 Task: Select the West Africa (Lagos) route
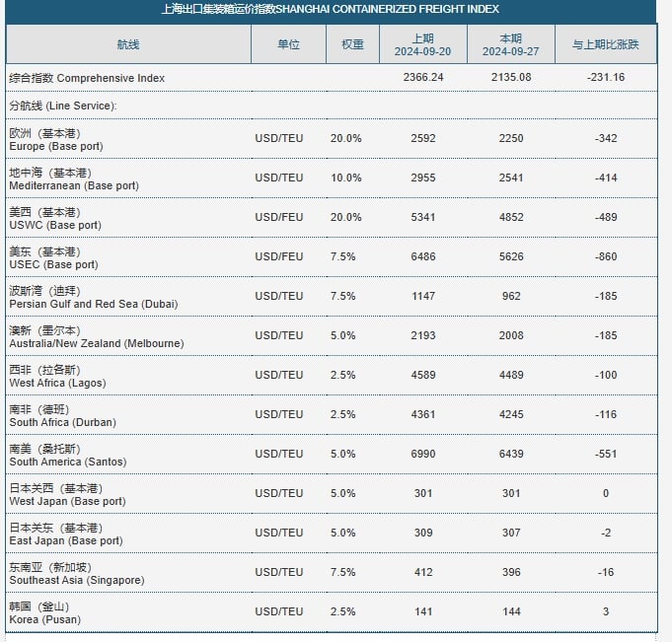(x=57, y=383)
